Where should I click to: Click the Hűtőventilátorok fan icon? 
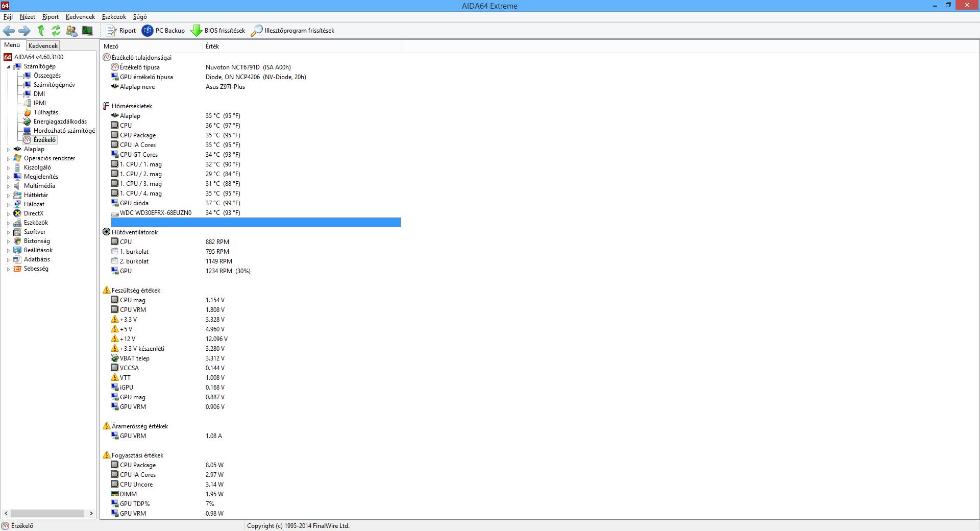[x=106, y=232]
